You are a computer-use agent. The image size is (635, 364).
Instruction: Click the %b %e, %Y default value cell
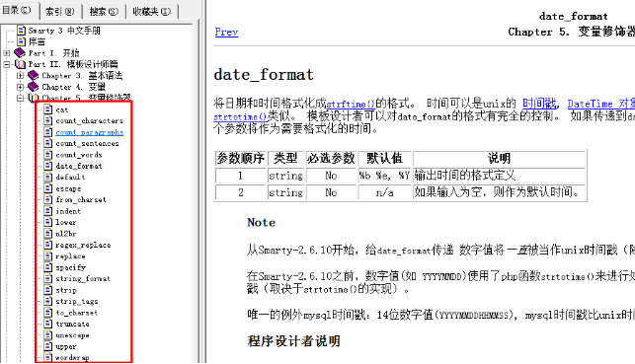[x=384, y=176]
